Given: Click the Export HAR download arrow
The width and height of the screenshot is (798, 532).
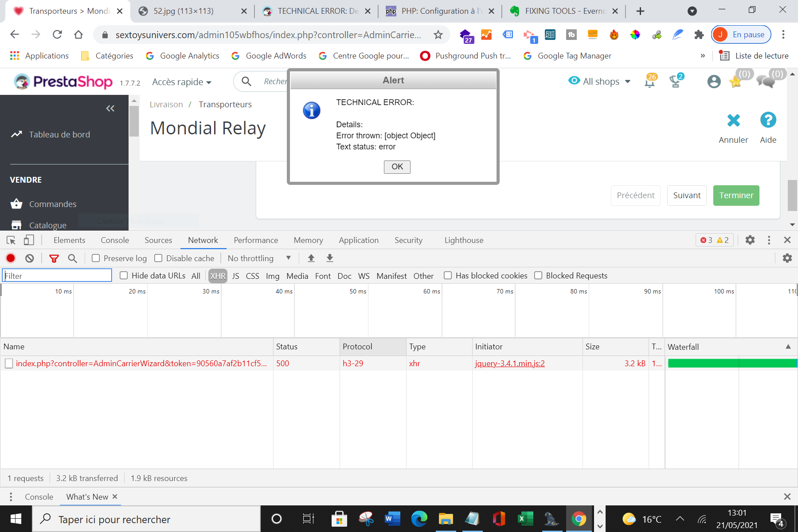Looking at the screenshot, I should pos(330,258).
